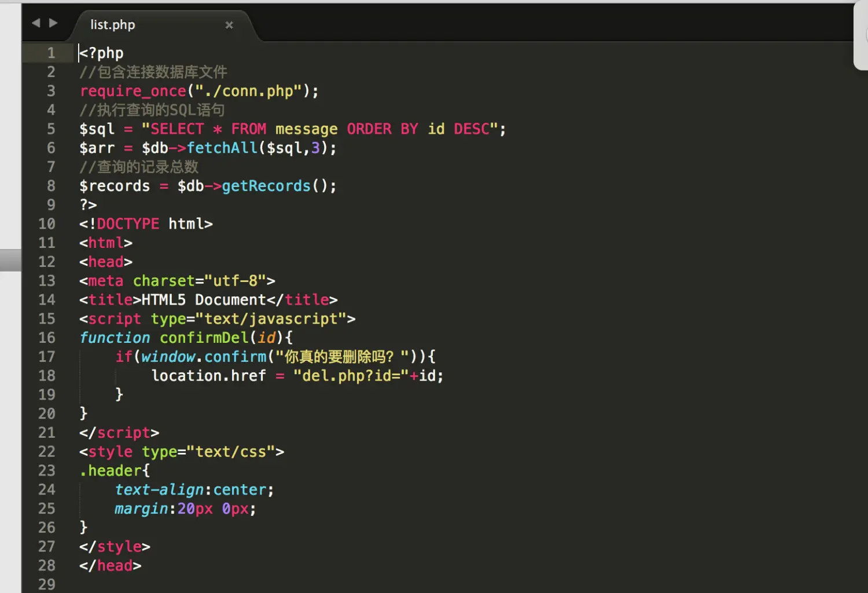Click the $sql variable on line 5

(97, 129)
